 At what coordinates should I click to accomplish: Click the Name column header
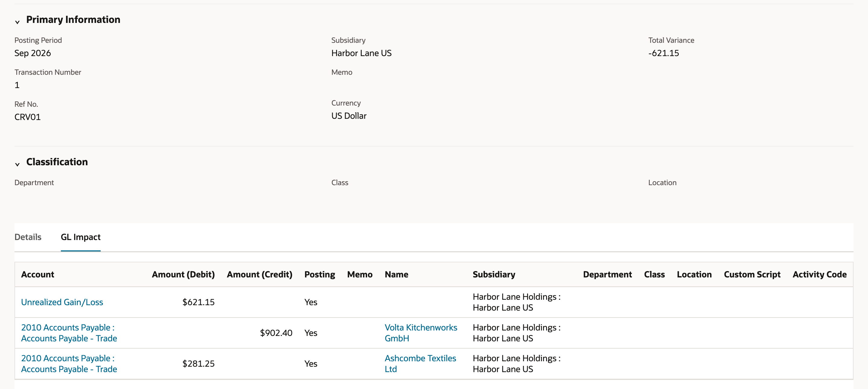[x=397, y=274]
